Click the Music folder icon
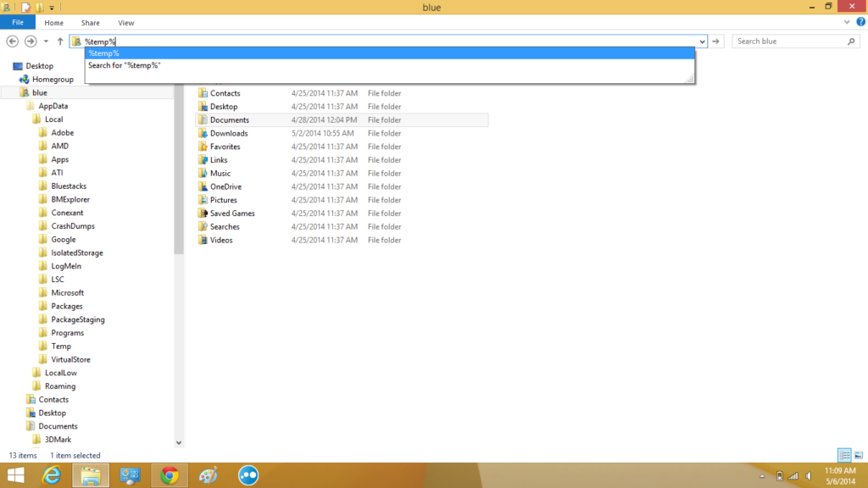 point(203,173)
